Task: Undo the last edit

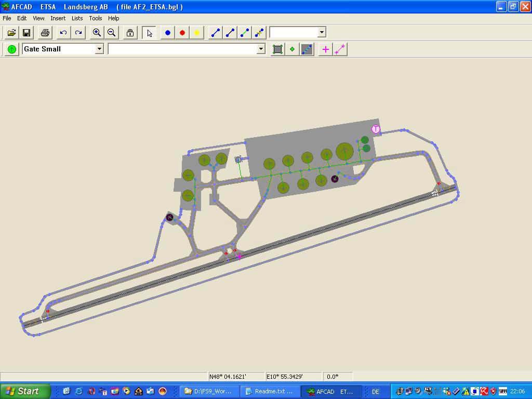Action: click(x=63, y=33)
